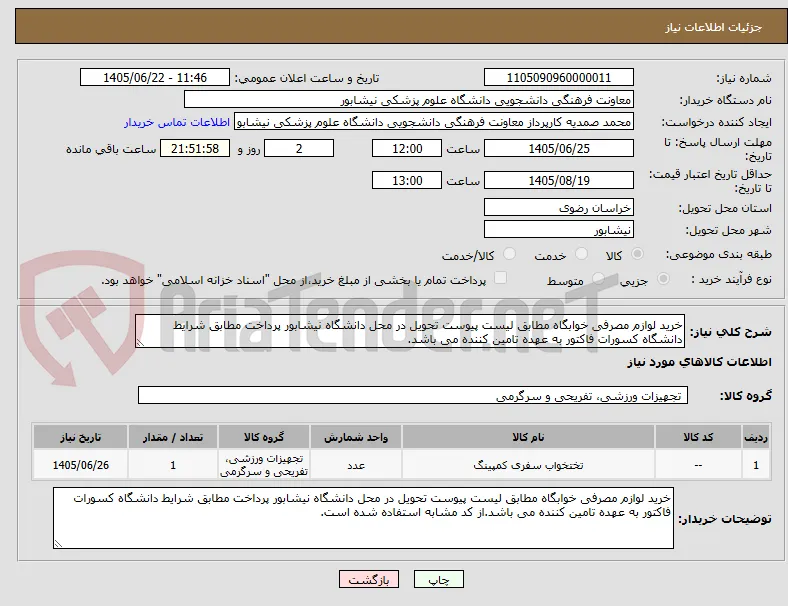Screen dimensions: 788x606
Task: Click the table group cell تجهیزات ورزشی، تفریحی و سرگرمی
Action: click(x=264, y=465)
